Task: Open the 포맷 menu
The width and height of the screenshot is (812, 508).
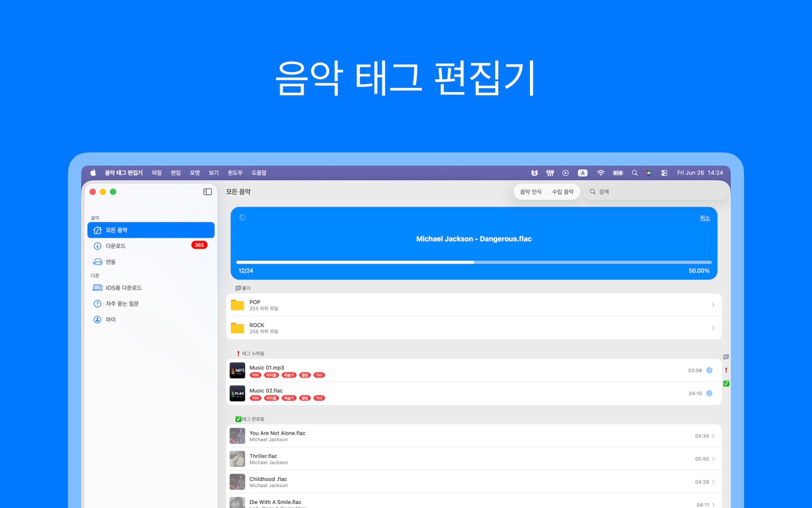Action: coord(195,173)
